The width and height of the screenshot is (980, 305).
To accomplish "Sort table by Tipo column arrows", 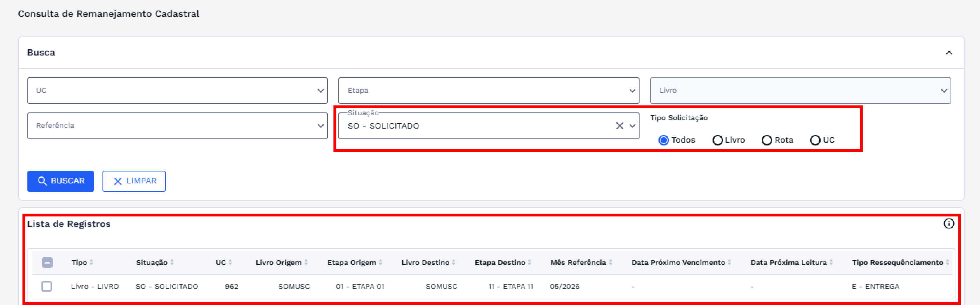I will 91,262.
